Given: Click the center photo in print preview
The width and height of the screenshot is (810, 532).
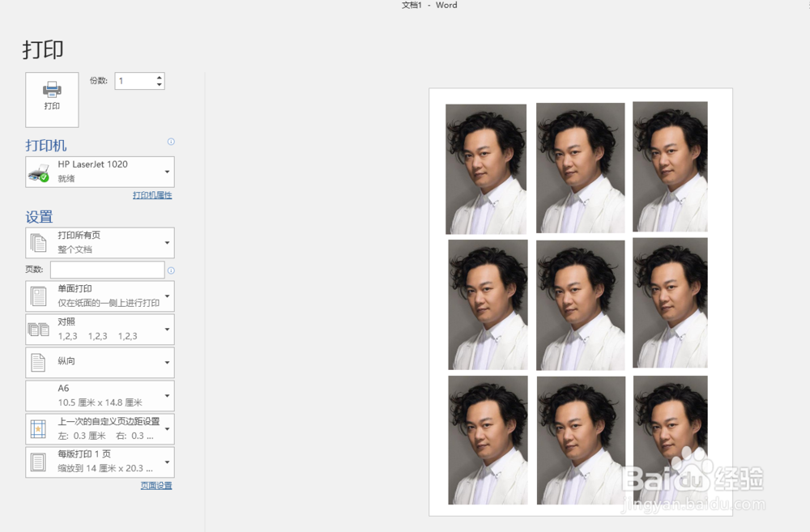Looking at the screenshot, I should tap(581, 304).
